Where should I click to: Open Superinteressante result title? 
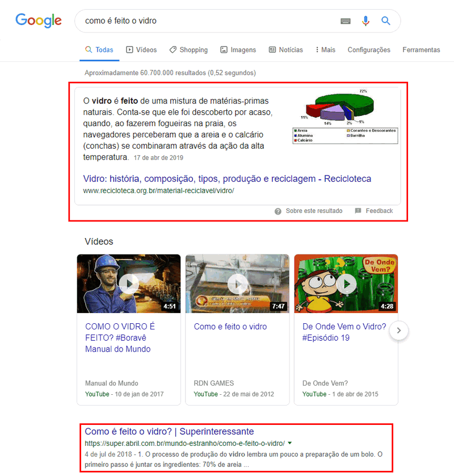[169, 431]
